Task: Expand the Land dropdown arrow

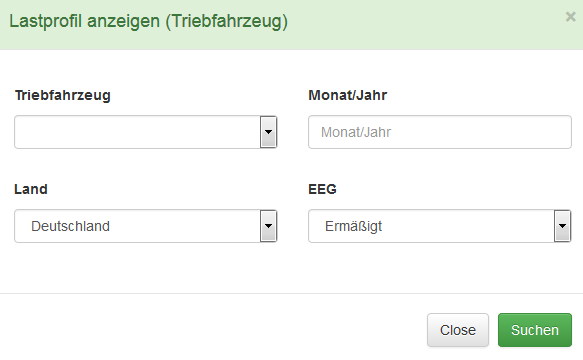Action: coord(268,226)
